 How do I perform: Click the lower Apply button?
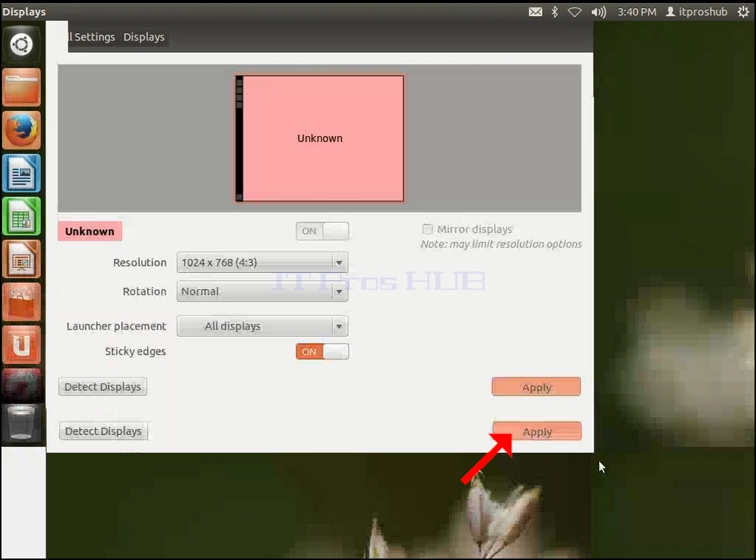pyautogui.click(x=537, y=431)
